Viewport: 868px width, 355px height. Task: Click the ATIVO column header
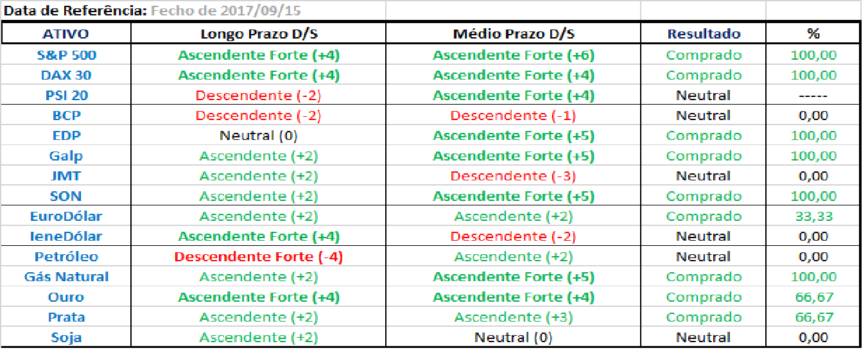tap(66, 34)
